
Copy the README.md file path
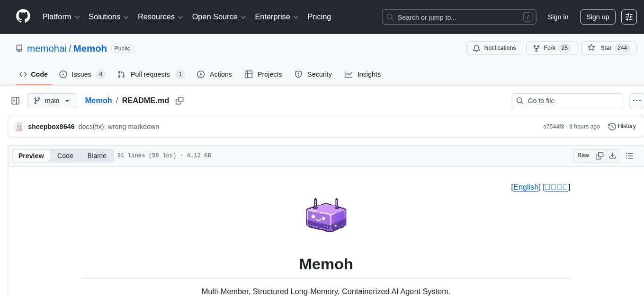179,100
